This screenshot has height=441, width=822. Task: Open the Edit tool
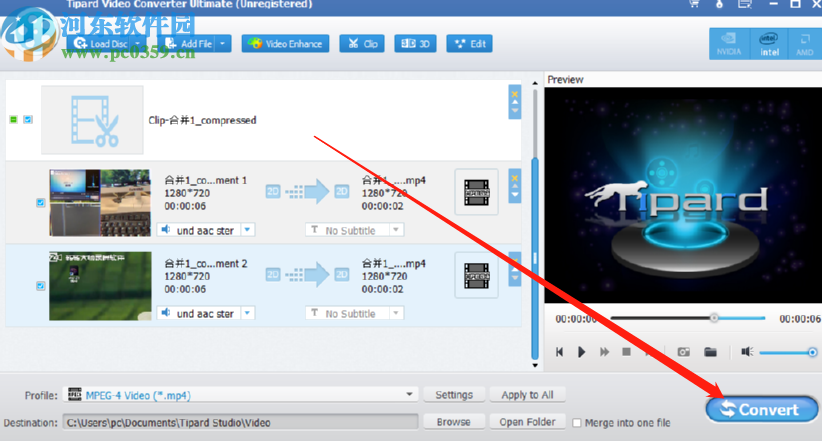coord(470,44)
